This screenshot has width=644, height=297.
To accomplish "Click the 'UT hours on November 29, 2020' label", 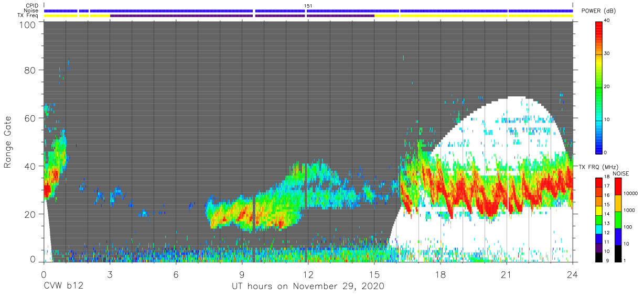I will tap(308, 287).
